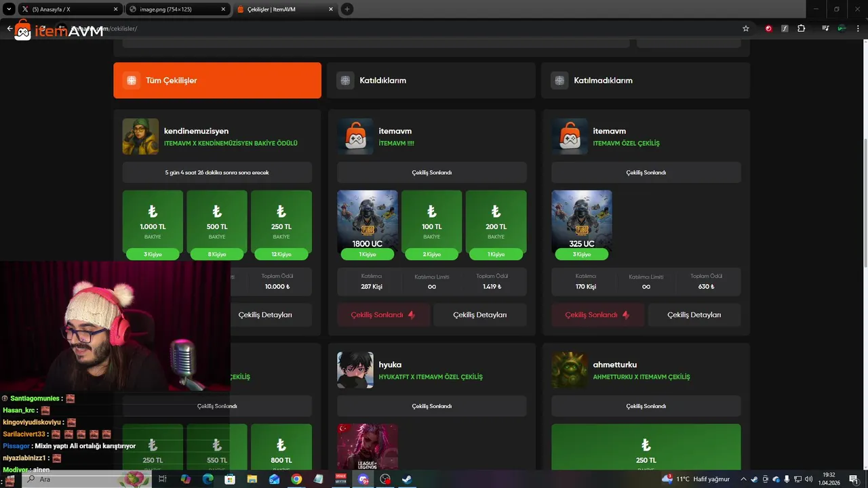Click the red extension icon in toolbar
The image size is (868, 488).
(768, 28)
